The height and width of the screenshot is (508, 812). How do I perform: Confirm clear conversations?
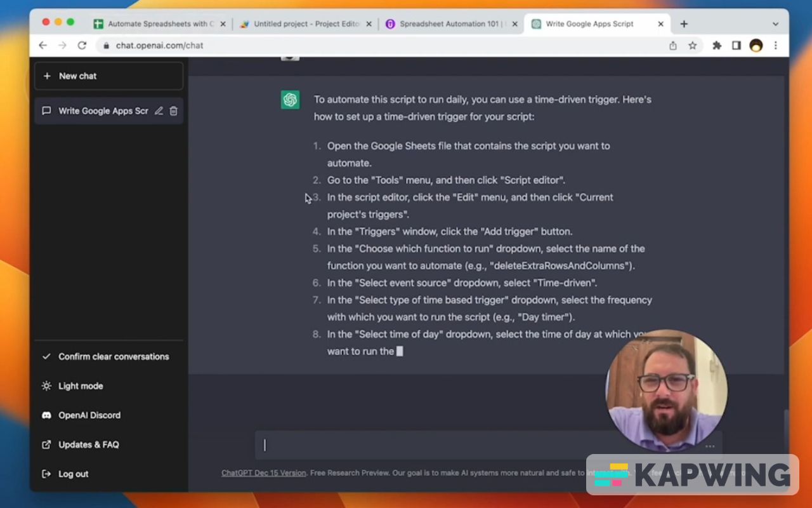coord(108,357)
